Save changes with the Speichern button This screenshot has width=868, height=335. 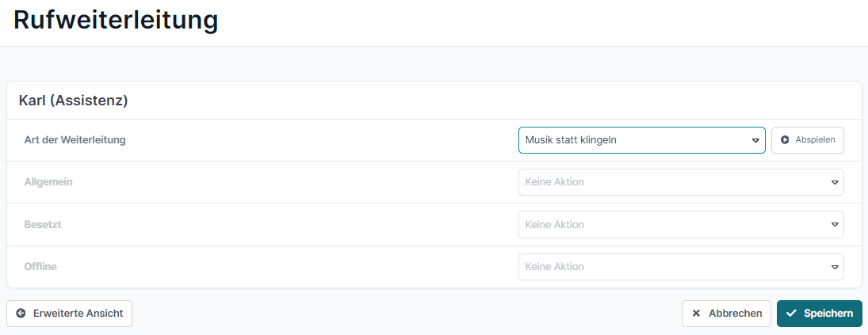pyautogui.click(x=820, y=314)
